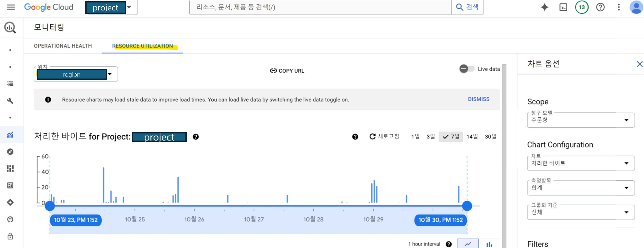Select the Monitoring chart icon in the sidebar
The height and width of the screenshot is (248, 644).
click(x=10, y=135)
